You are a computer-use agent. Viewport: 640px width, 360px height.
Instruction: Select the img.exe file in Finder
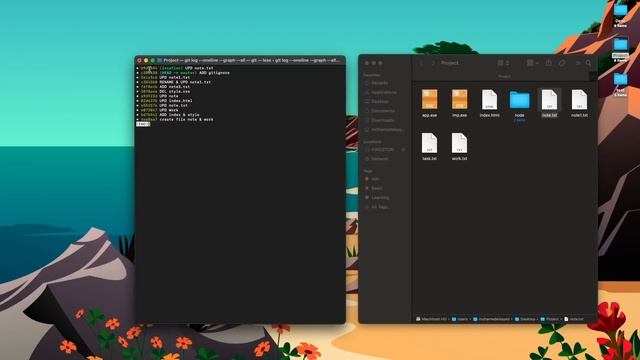click(459, 103)
